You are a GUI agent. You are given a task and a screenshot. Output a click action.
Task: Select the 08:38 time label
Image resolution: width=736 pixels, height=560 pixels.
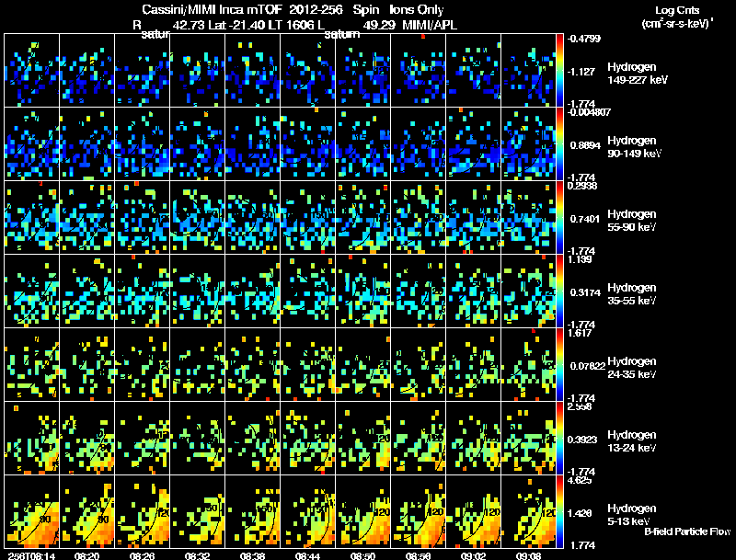tap(252, 555)
